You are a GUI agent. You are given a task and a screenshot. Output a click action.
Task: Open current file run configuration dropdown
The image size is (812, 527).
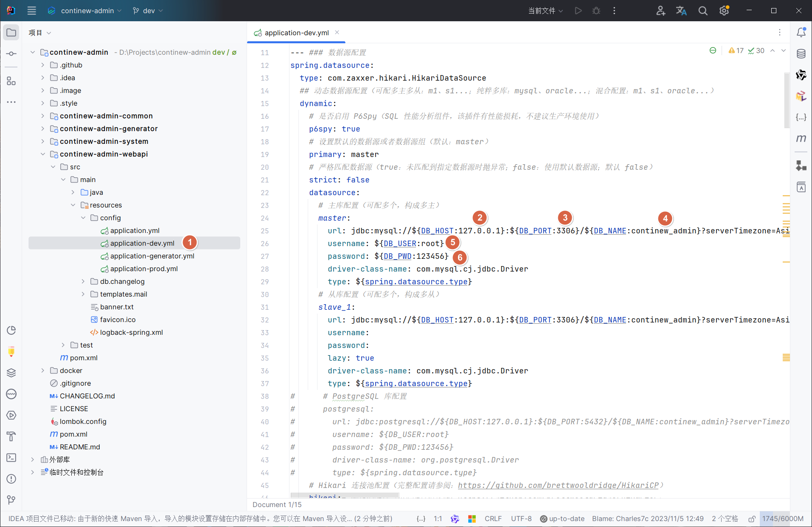click(545, 11)
